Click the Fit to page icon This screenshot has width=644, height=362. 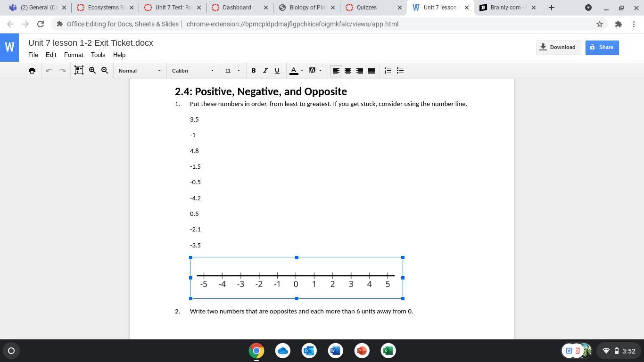[x=79, y=70]
